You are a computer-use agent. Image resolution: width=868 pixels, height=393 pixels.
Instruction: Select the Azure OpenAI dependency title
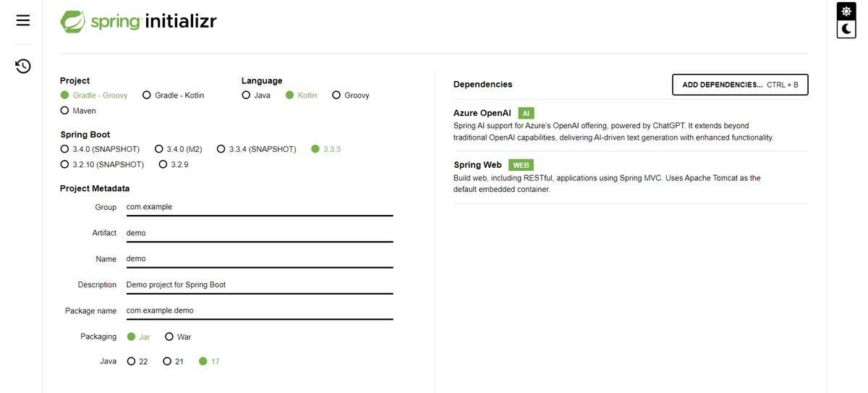(x=482, y=113)
